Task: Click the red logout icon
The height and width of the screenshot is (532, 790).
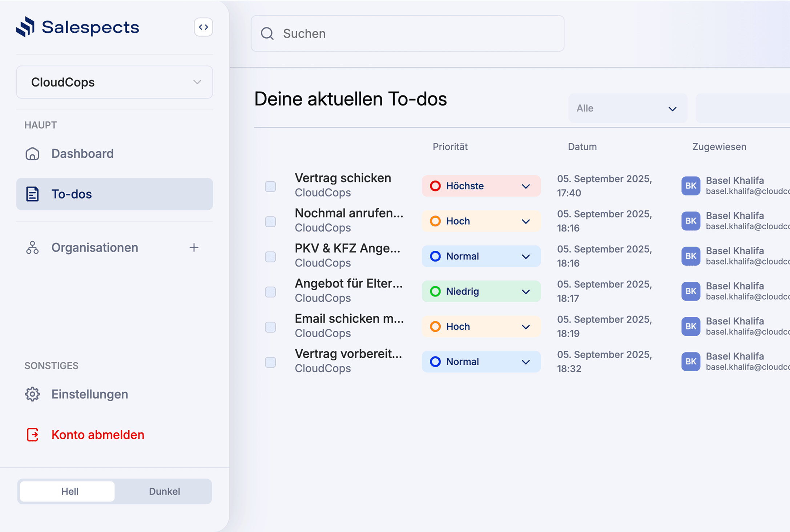Action: (32, 435)
